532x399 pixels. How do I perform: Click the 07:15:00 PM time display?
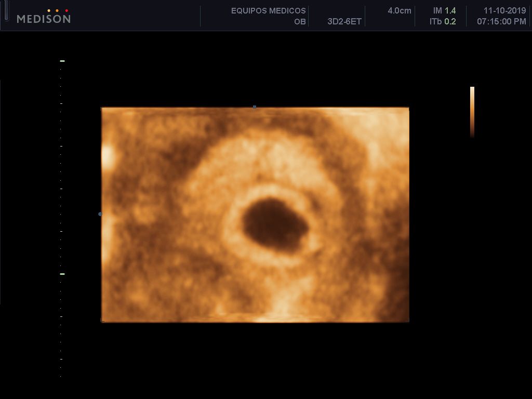click(501, 21)
